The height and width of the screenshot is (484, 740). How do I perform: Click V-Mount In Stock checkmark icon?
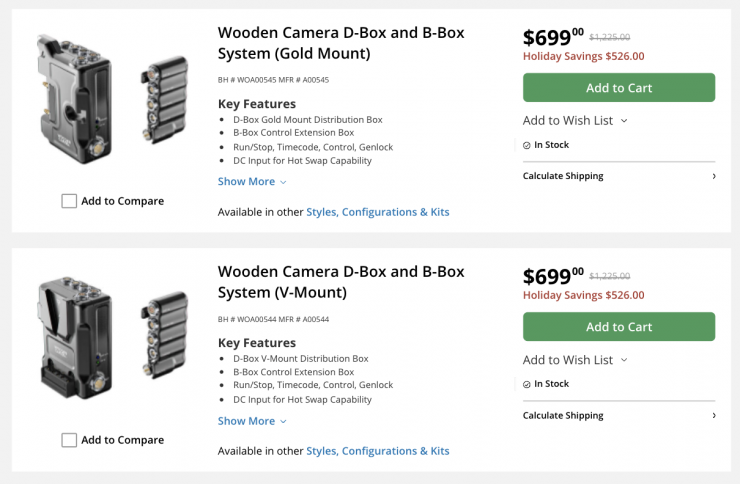(527, 384)
